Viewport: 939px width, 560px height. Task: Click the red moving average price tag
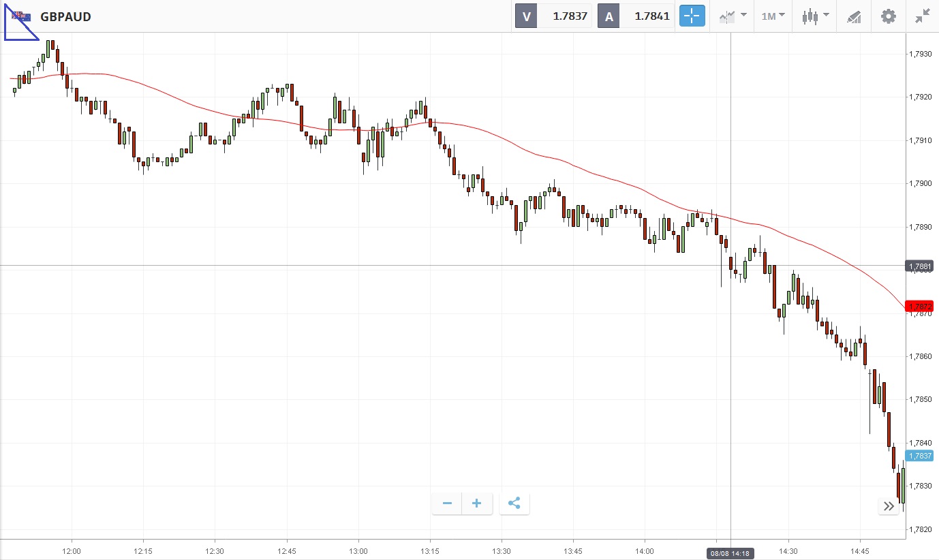919,307
